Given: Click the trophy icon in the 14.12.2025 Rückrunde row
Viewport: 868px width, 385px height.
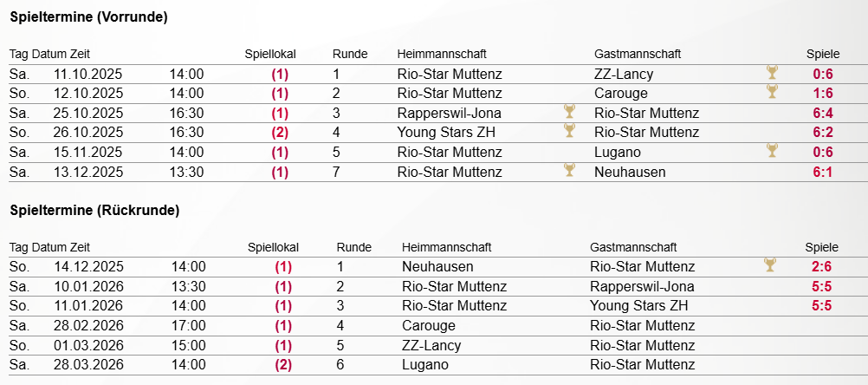Looking at the screenshot, I should click(x=769, y=265).
